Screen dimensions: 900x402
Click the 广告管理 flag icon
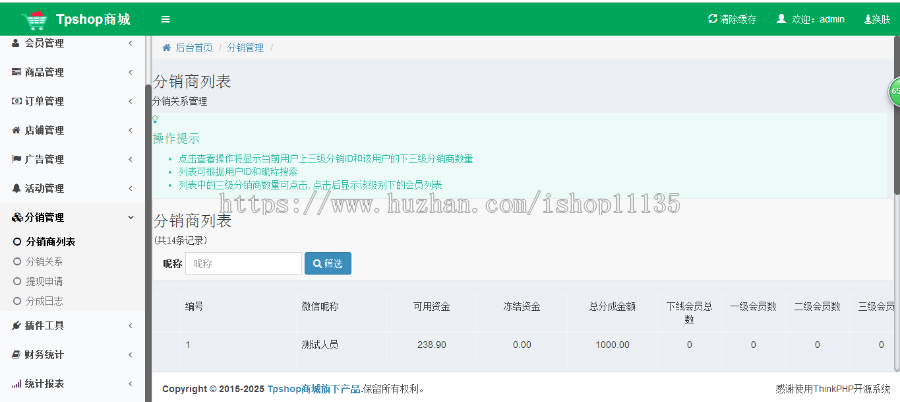(x=16, y=159)
